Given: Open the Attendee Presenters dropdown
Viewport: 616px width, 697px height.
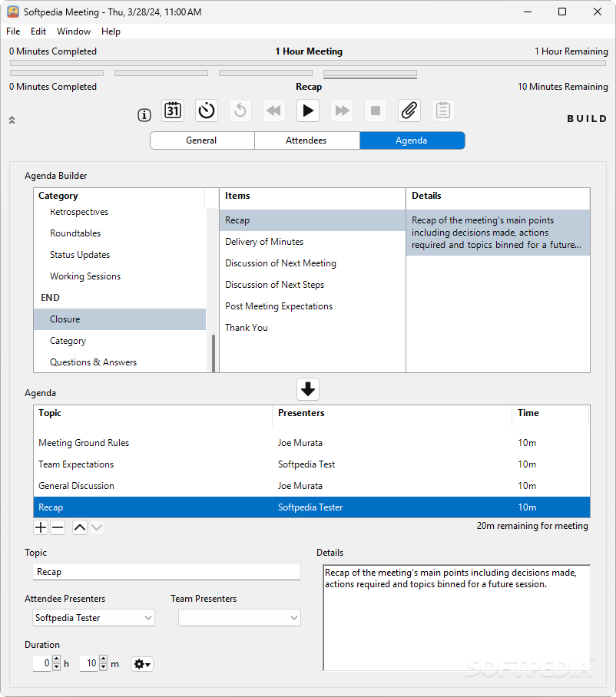Looking at the screenshot, I should coord(94,618).
